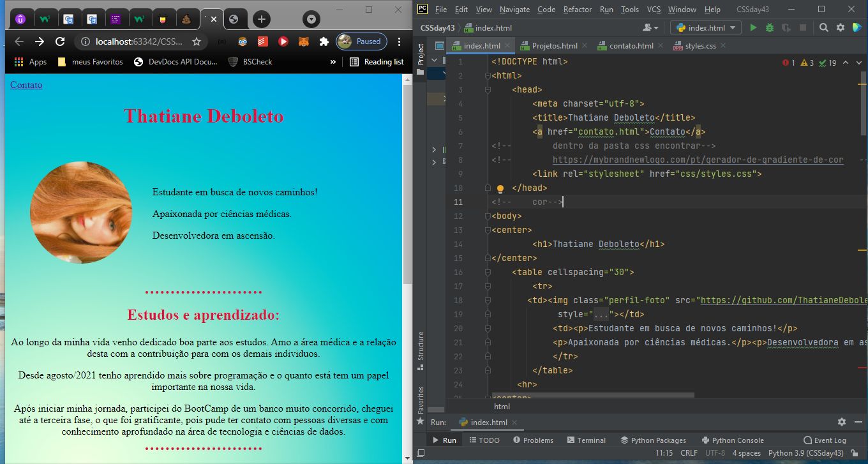Open PyCharm settings gear in main toolbar

click(x=841, y=27)
